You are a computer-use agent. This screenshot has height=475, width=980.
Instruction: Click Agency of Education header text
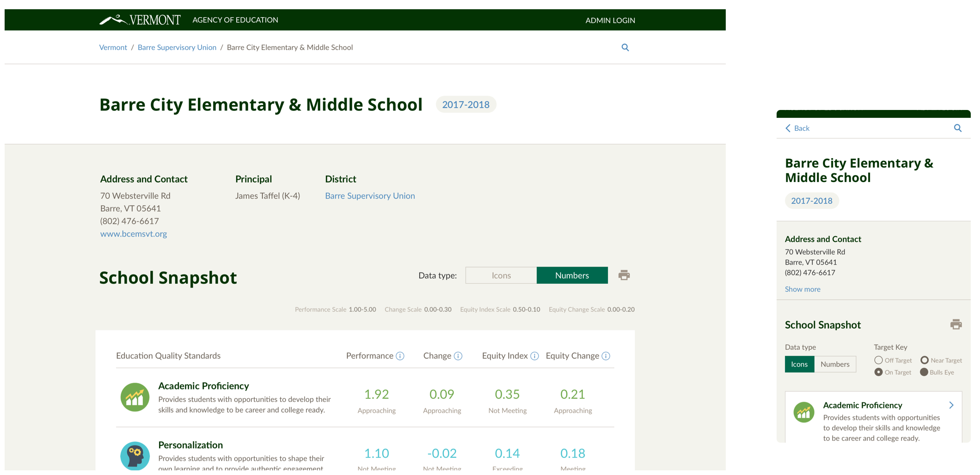235,20
